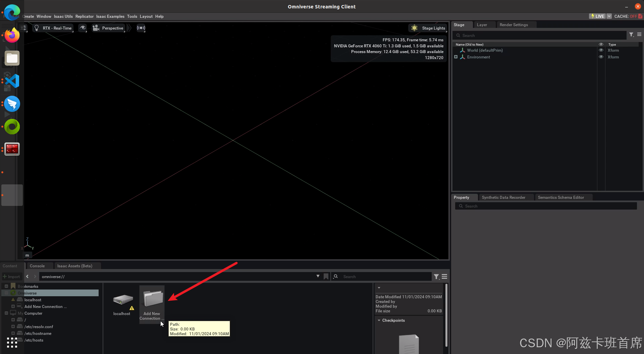Show Applications grid in the dock
The width and height of the screenshot is (644, 354).
click(x=12, y=343)
